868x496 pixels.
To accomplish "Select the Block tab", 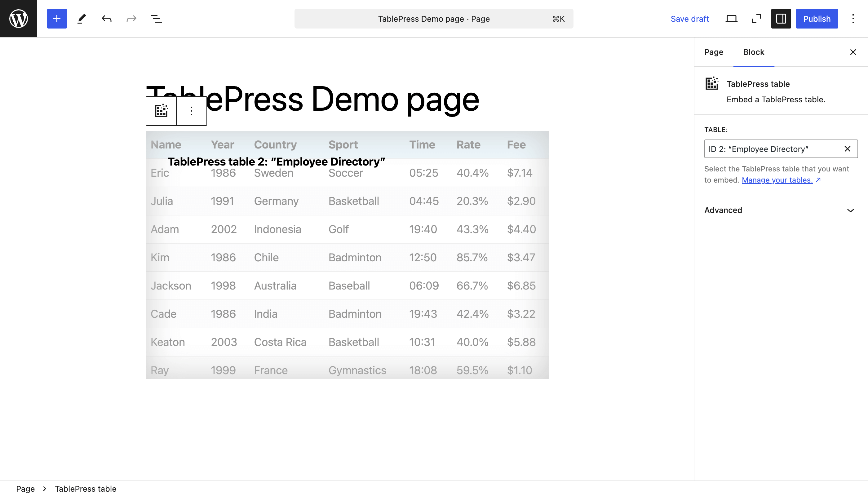I will [x=754, y=52].
